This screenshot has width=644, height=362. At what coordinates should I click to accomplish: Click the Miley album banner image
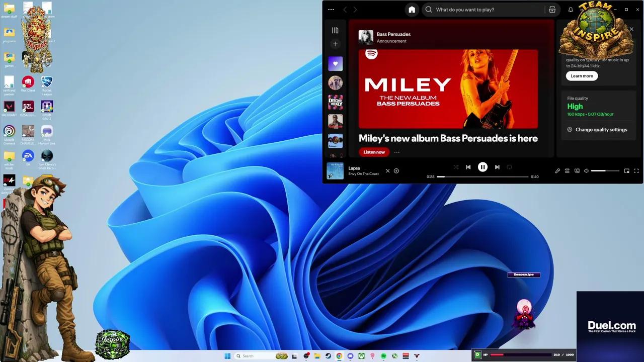[x=448, y=89]
